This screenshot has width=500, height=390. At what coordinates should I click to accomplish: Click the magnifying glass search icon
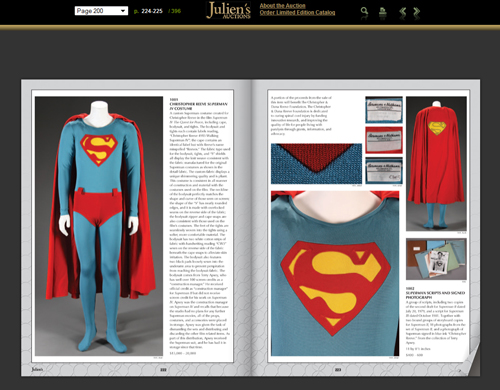pos(364,11)
